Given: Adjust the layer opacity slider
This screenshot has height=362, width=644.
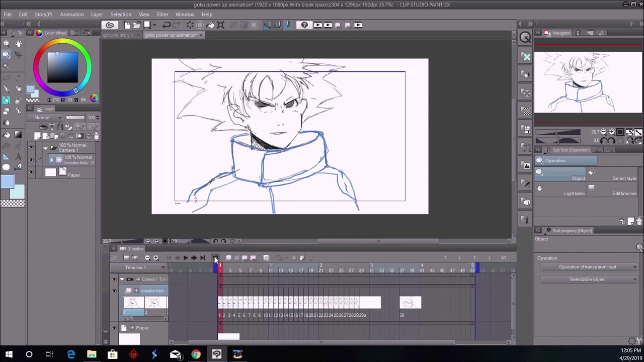Looking at the screenshot, I should coord(75,118).
